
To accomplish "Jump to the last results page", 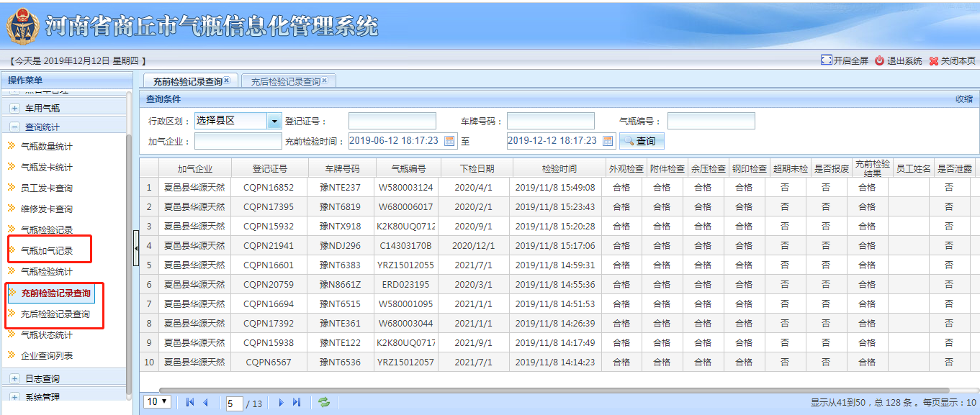I will click(x=296, y=403).
